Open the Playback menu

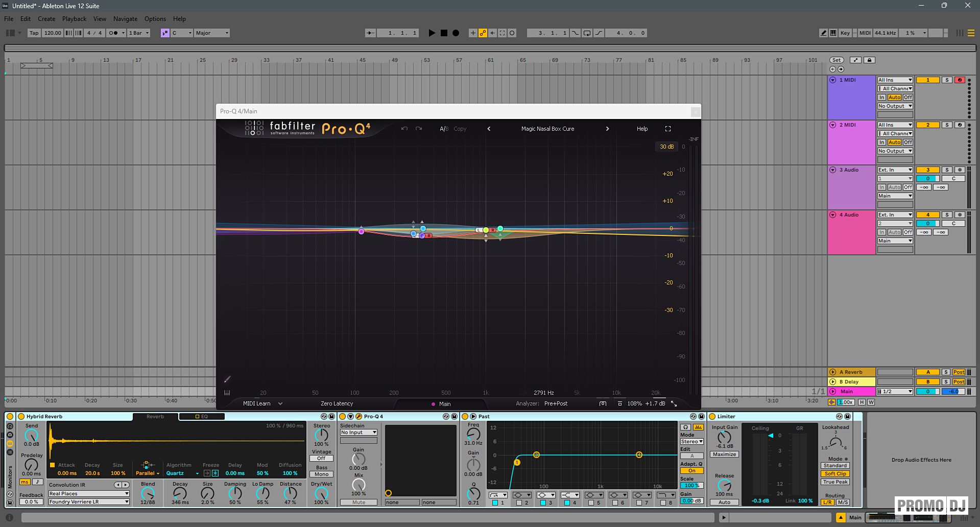coord(74,19)
